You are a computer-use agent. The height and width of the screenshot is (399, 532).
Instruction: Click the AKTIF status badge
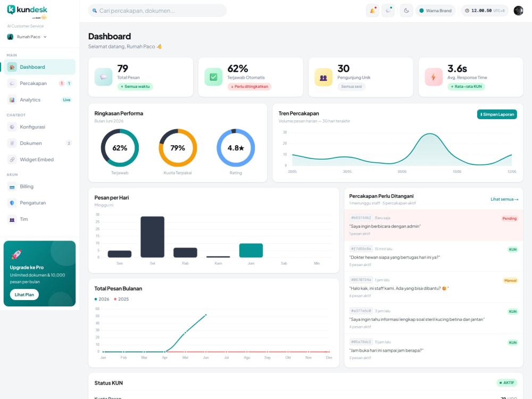coord(507,383)
